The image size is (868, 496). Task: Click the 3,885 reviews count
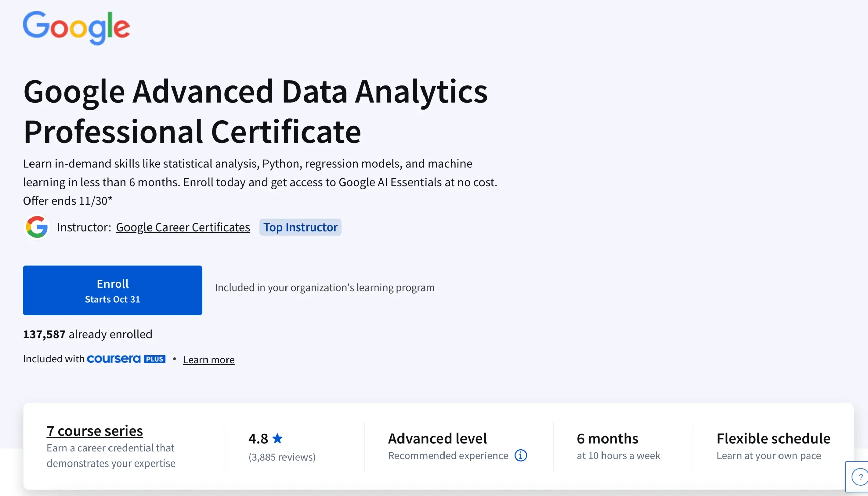(x=282, y=457)
